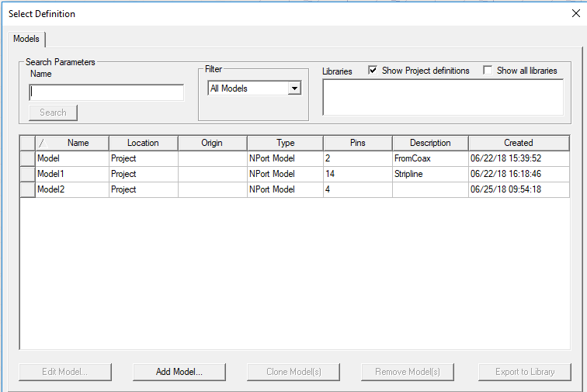
Task: Sort by the Description column header
Action: tap(430, 143)
